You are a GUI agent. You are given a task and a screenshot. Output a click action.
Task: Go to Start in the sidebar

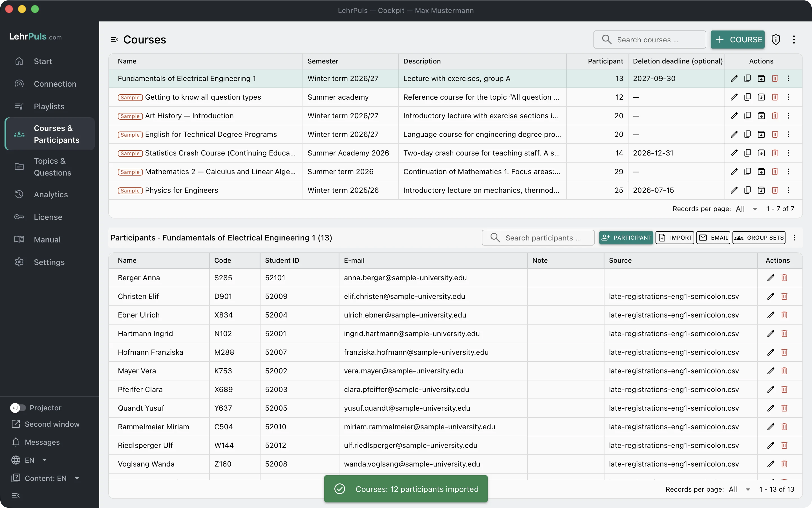click(x=50, y=61)
